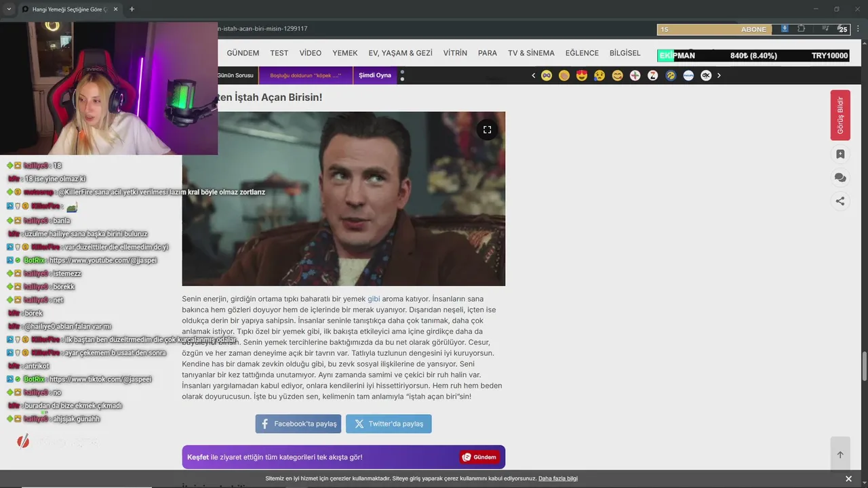The height and width of the screenshot is (488, 868).
Task: Click the Görüş Bildir feedback button
Action: tap(840, 115)
